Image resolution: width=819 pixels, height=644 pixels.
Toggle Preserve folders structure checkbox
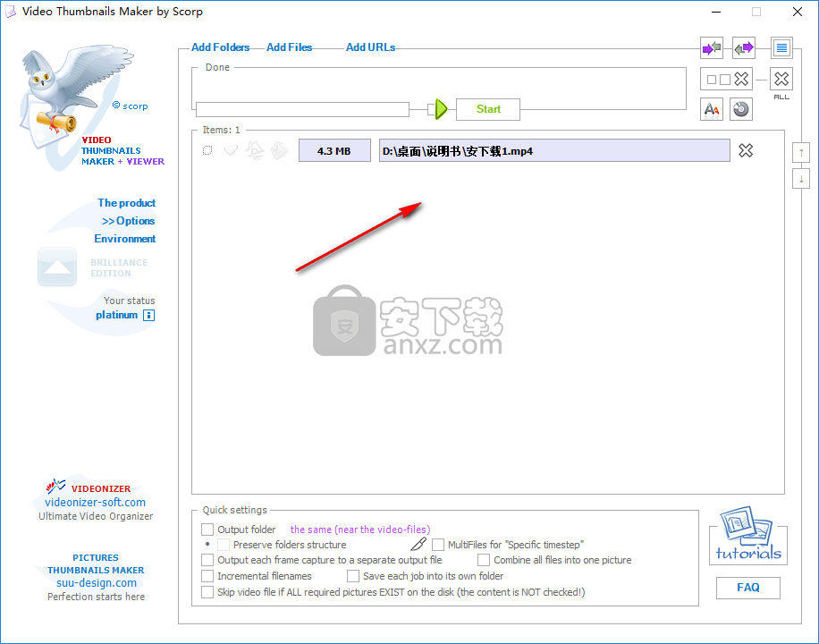coord(224,545)
